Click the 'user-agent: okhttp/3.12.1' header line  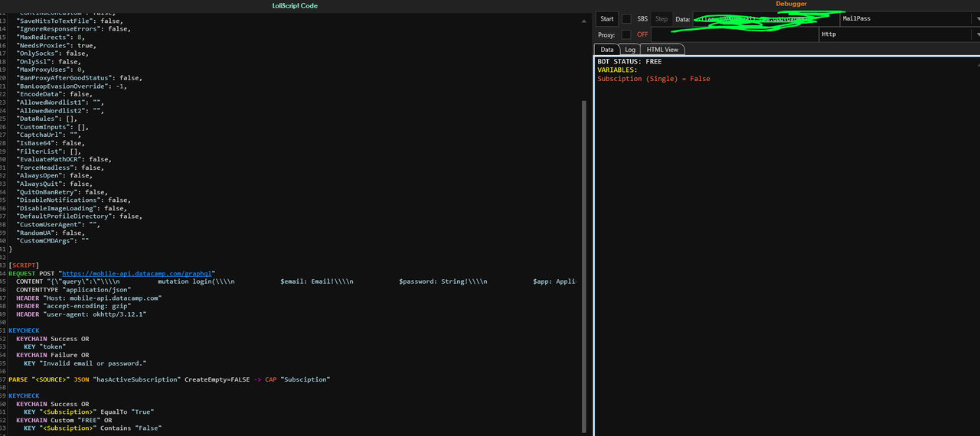point(80,314)
